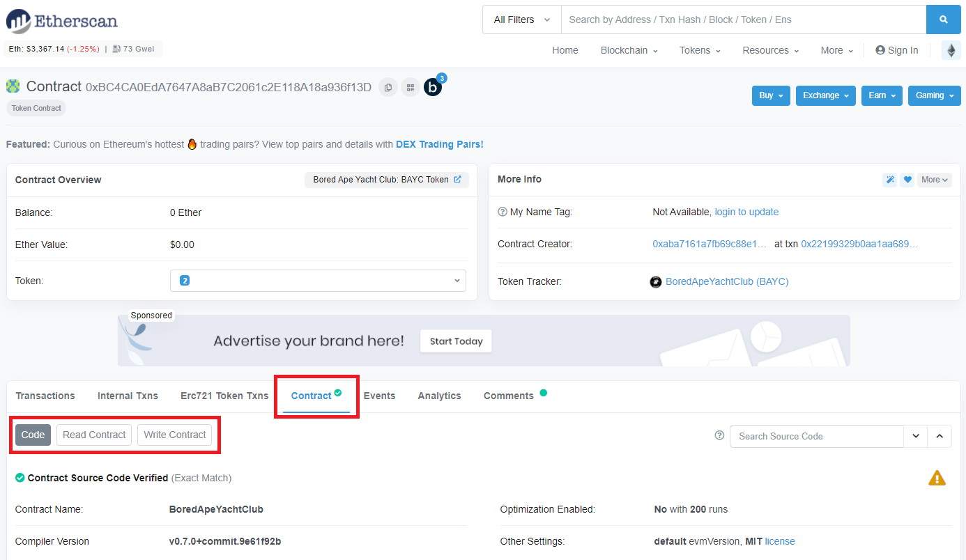
Task: Click the magic wand icon in More Info
Action: point(890,180)
